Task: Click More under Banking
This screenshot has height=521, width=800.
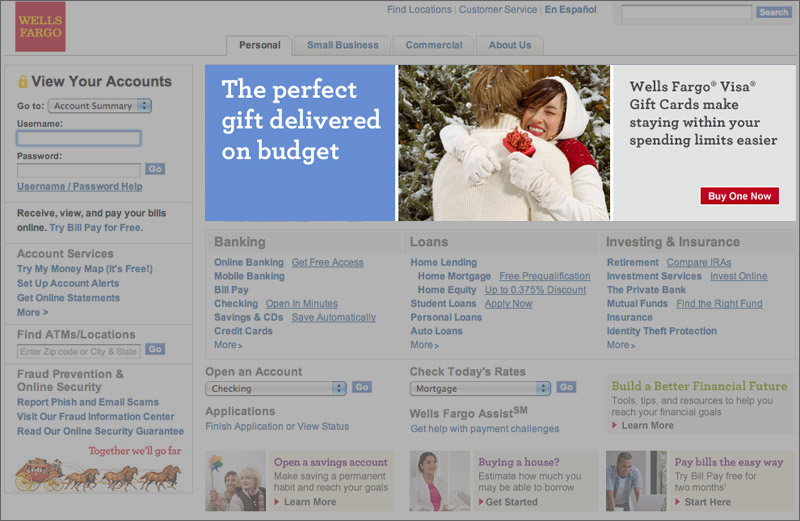Action: coord(228,345)
